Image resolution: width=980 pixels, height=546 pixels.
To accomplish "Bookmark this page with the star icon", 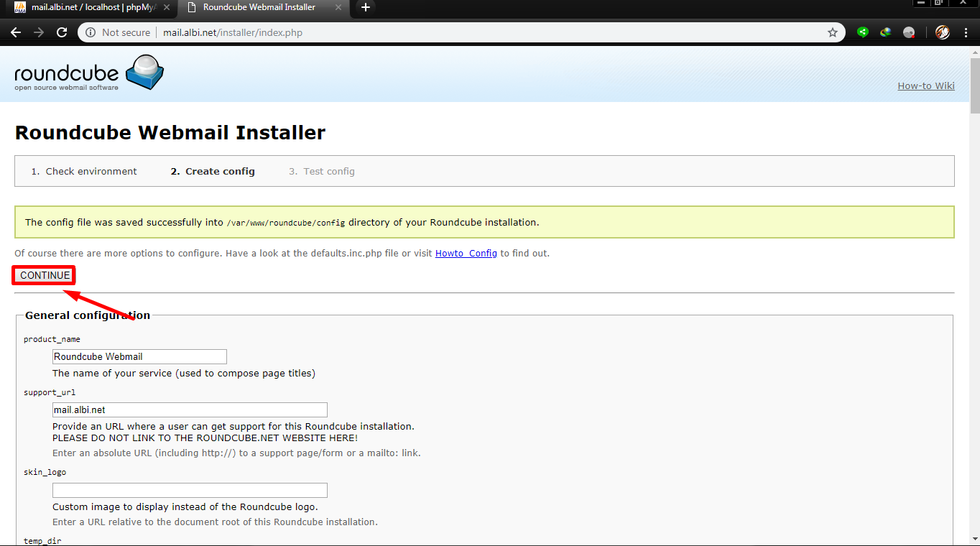I will coord(833,32).
